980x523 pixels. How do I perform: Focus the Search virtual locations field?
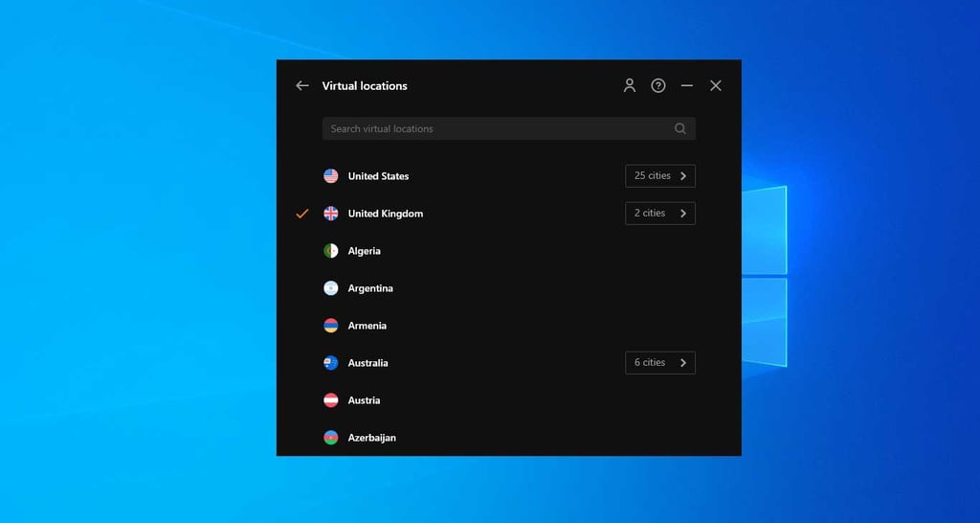coord(509,129)
